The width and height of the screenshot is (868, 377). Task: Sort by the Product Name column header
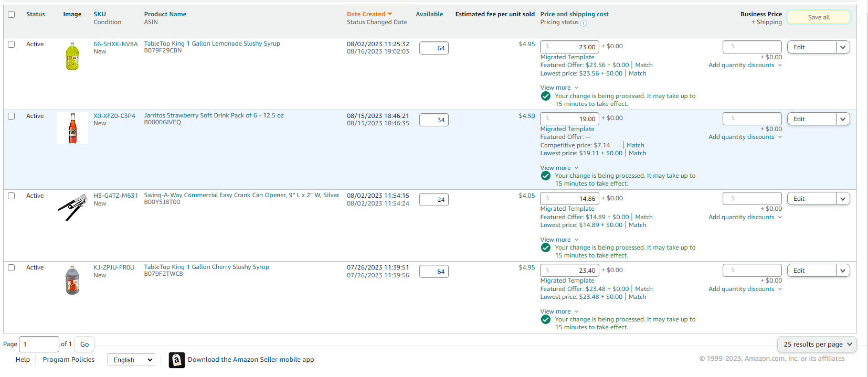click(x=165, y=14)
